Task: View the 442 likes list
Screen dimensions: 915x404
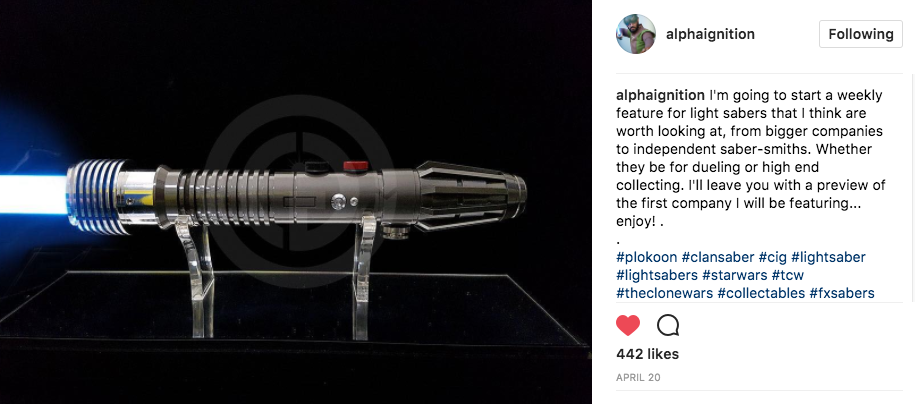Action: pos(647,354)
